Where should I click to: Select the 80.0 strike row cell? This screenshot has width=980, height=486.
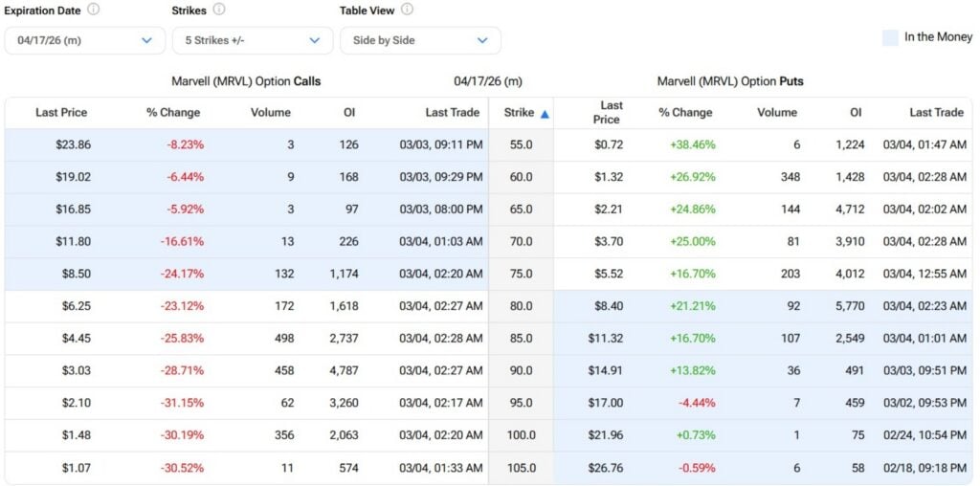click(520, 306)
